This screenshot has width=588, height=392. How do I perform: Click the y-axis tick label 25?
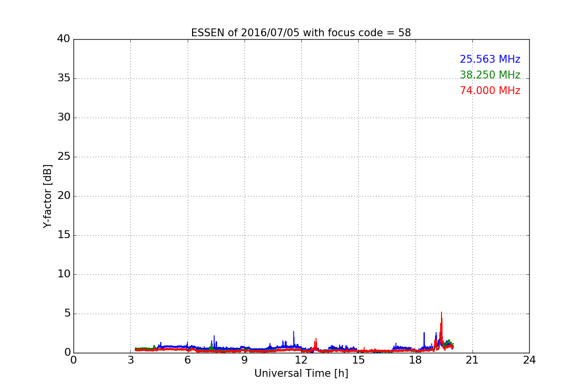pyautogui.click(x=64, y=157)
